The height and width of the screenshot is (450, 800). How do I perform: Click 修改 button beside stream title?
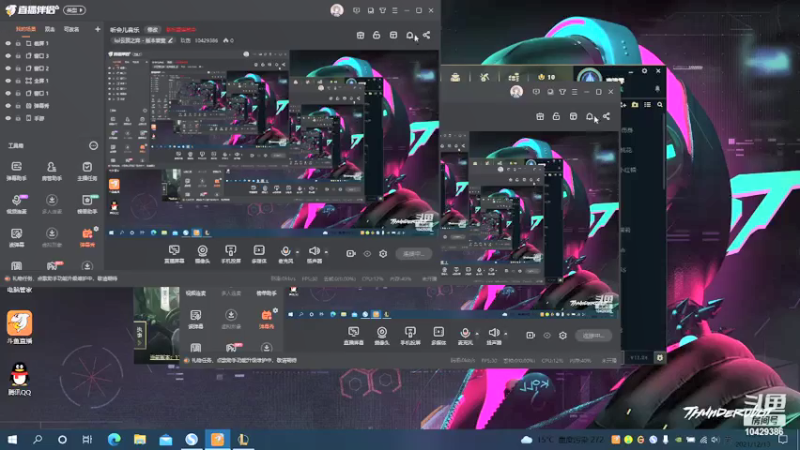pos(153,30)
